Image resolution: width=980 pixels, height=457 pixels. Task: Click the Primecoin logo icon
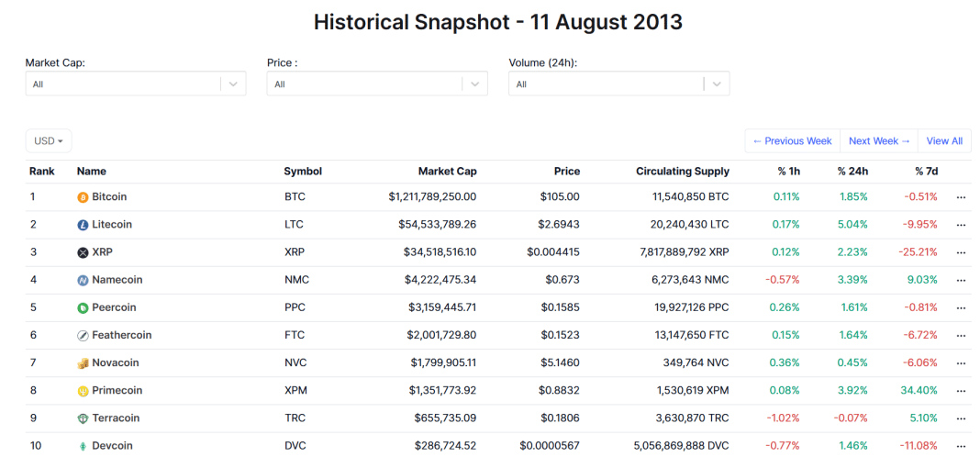[83, 391]
